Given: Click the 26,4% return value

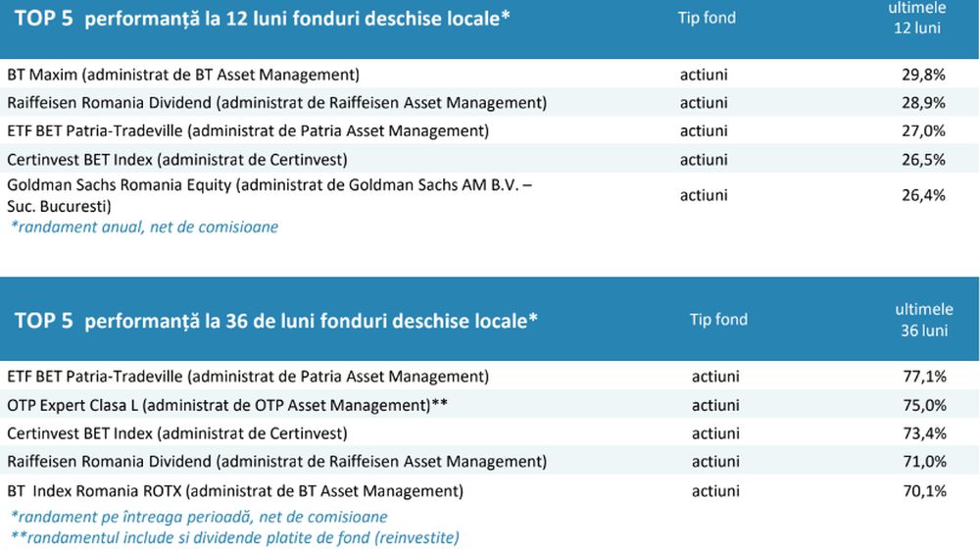Looking at the screenshot, I should 923,195.
